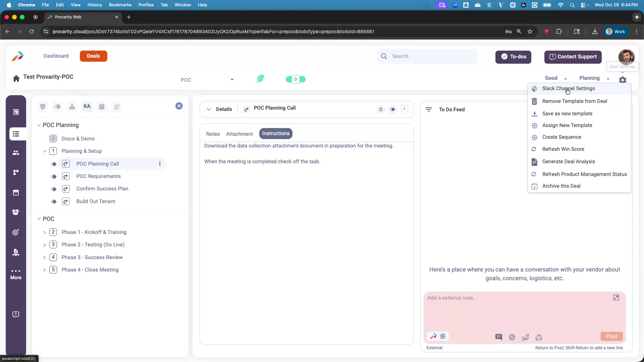Screen dimensions: 644x362
Task: Select the KA filter badge above POC Planning
Action: [x=87, y=106]
